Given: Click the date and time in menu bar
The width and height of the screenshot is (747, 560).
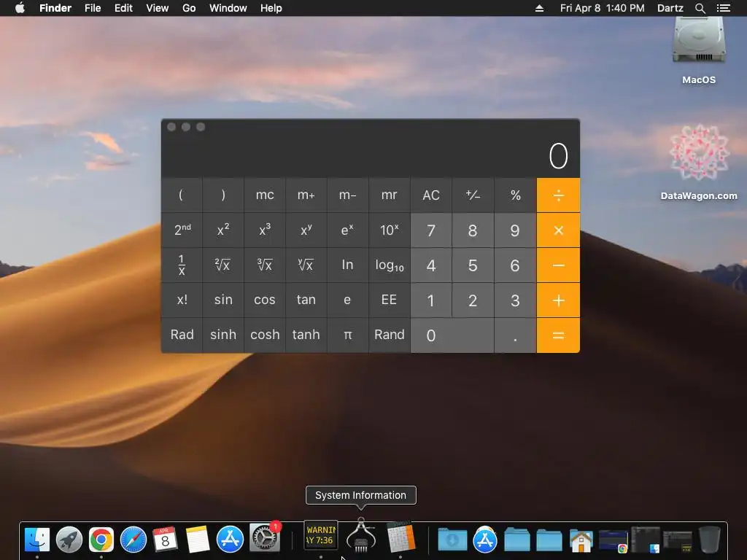Looking at the screenshot, I should (x=602, y=8).
